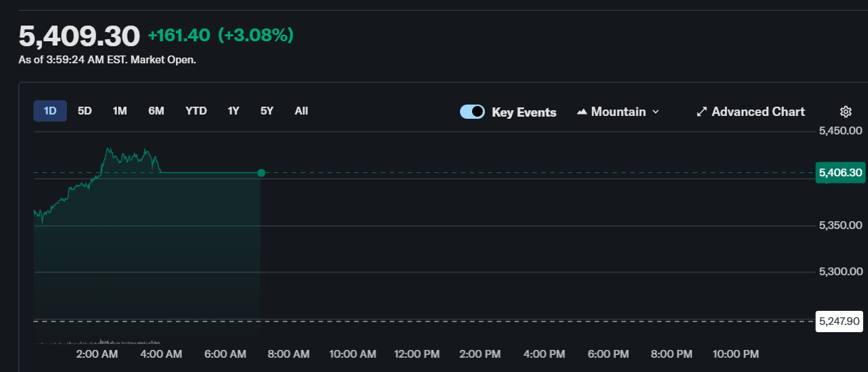Click the 12:00 PM time axis label
This screenshot has height=372, width=868.
point(417,354)
